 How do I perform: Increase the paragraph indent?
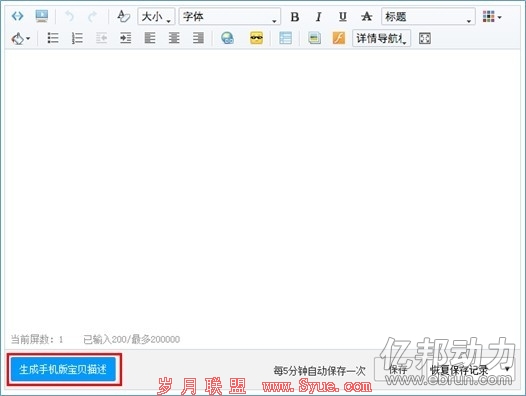coord(125,38)
